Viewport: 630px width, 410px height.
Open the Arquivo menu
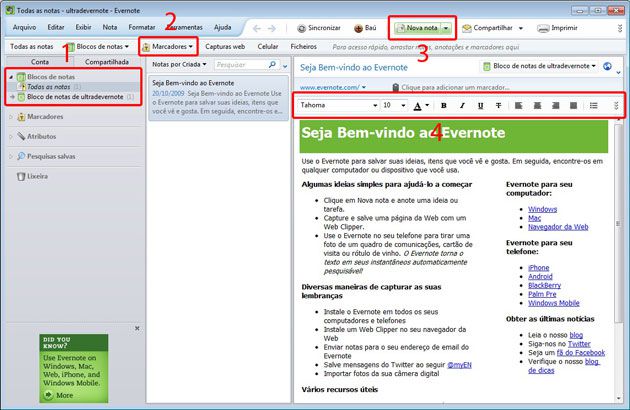(25, 27)
